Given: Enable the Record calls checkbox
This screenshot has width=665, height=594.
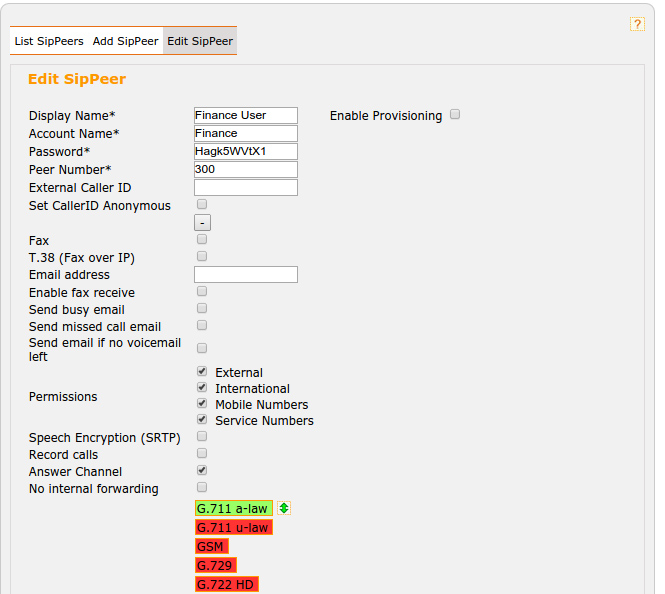Looking at the screenshot, I should tap(202, 453).
